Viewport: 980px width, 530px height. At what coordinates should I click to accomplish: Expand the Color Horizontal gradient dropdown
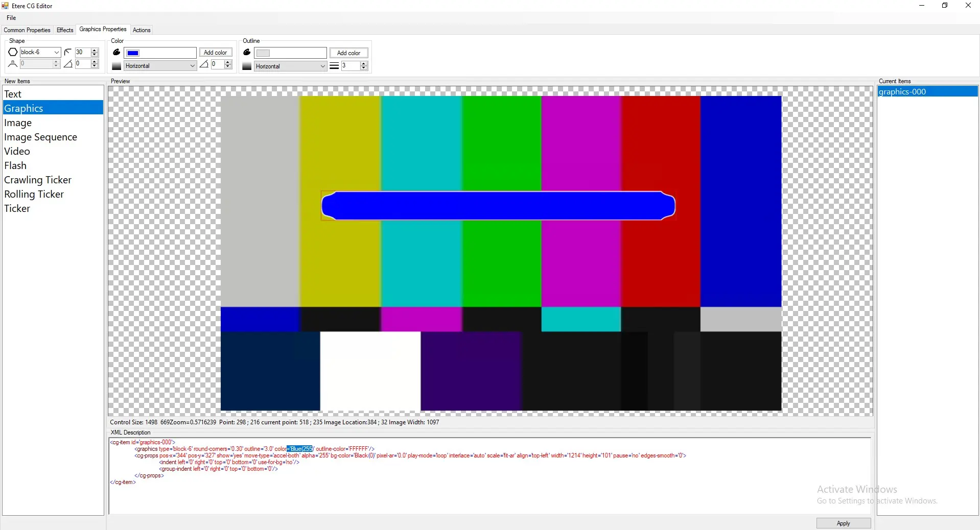pos(192,66)
